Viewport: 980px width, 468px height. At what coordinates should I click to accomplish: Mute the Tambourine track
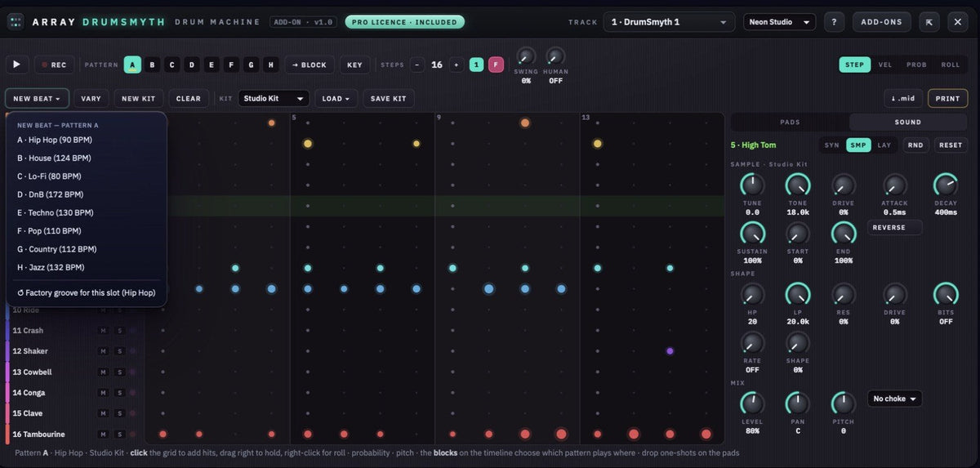104,435
